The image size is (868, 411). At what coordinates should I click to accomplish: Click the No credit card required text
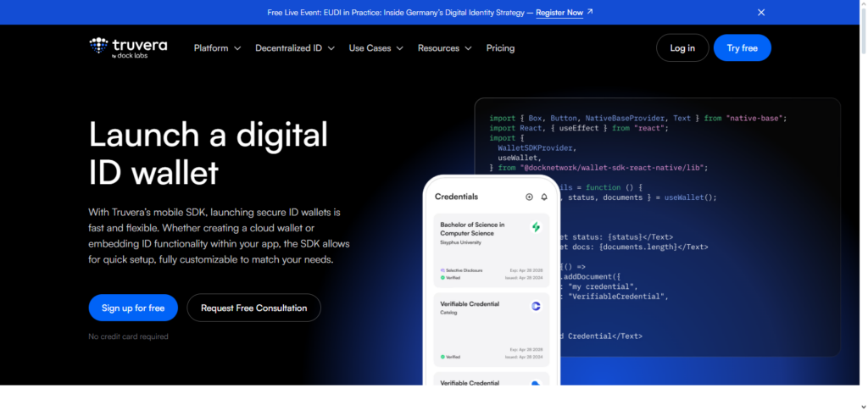click(x=129, y=336)
